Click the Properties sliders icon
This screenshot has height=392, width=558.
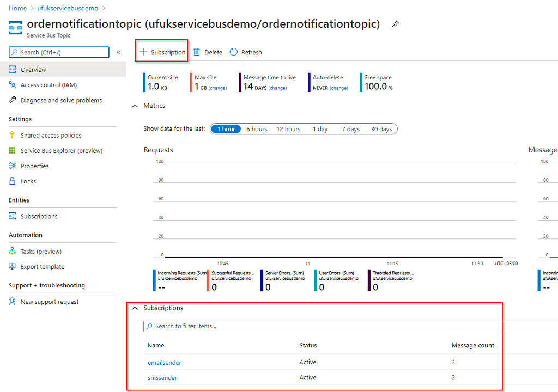click(x=12, y=166)
